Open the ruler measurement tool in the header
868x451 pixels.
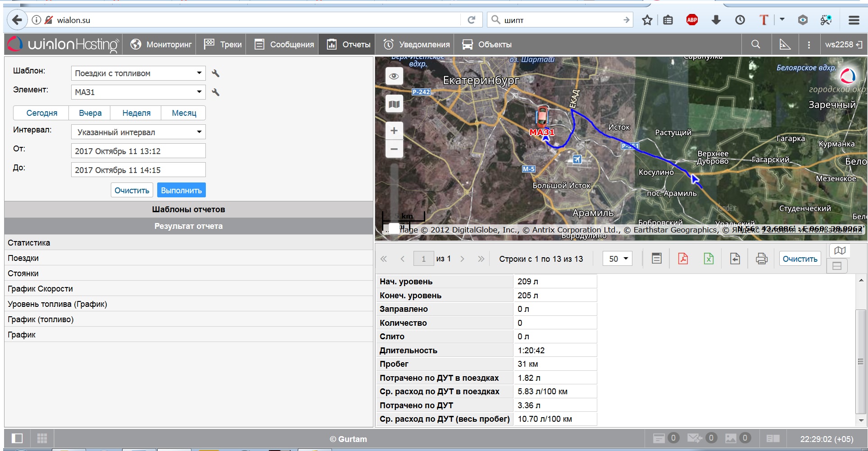pyautogui.click(x=785, y=45)
